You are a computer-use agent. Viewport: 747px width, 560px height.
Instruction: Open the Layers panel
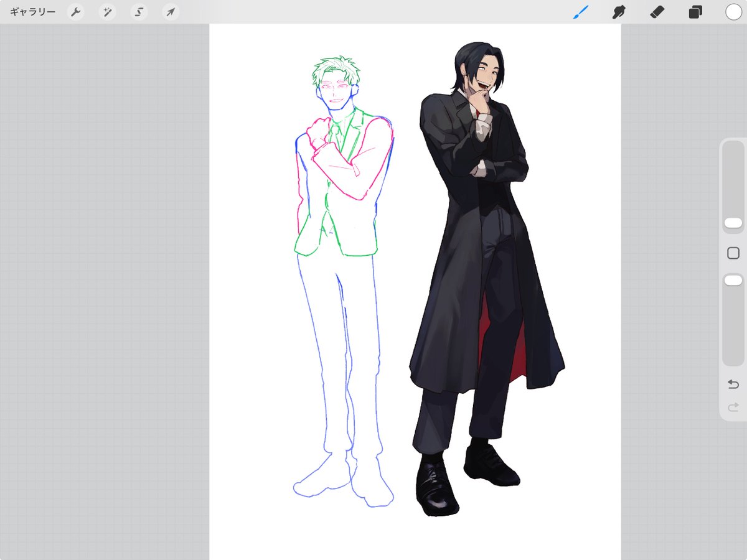point(695,12)
